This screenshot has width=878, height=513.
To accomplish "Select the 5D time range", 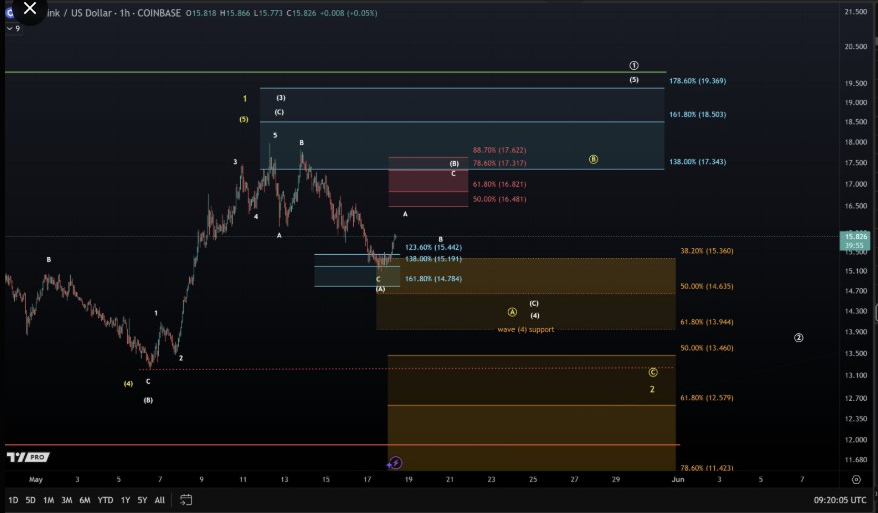I will (30, 500).
